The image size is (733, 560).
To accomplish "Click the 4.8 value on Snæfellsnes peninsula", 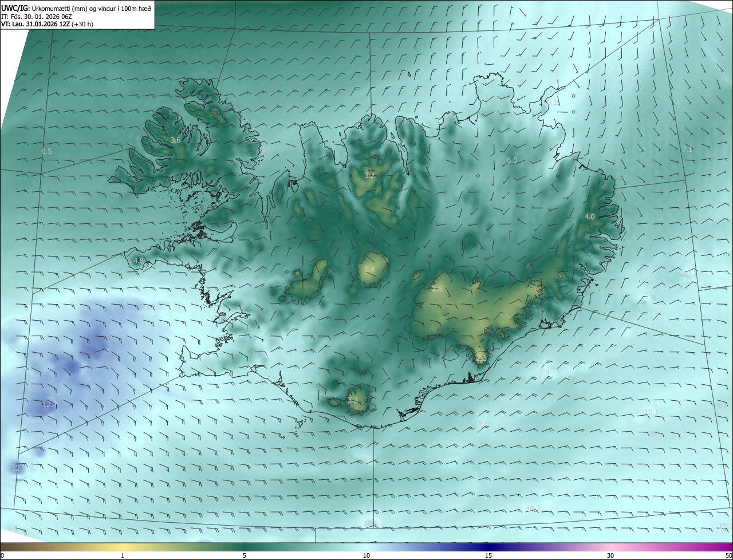I will [138, 261].
